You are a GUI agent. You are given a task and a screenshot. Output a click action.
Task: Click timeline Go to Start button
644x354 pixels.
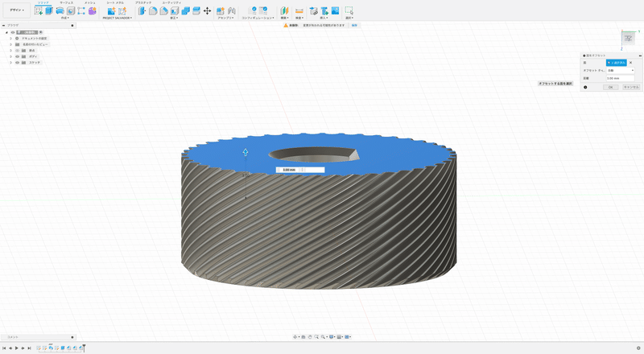tap(4, 348)
